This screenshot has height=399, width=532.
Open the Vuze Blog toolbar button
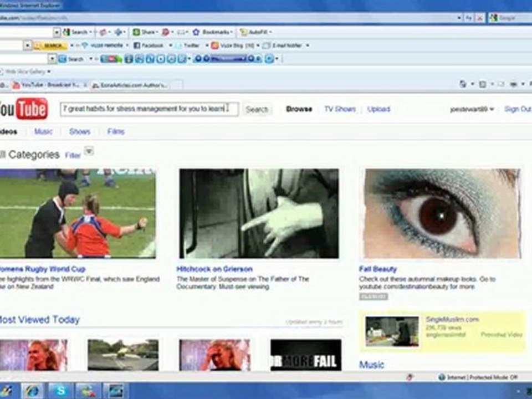[233, 45]
